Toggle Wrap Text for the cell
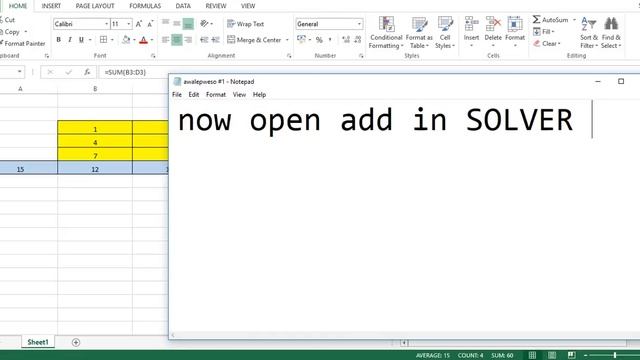The image size is (640, 360). (246, 24)
